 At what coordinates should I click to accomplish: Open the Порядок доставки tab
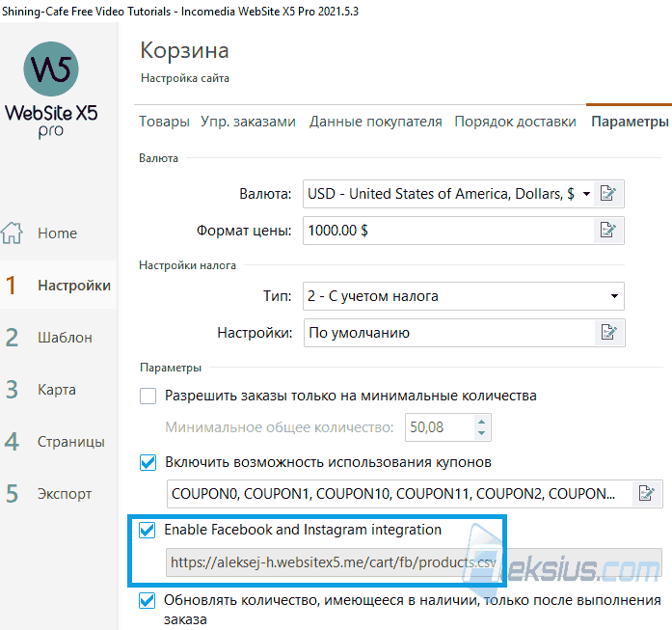click(515, 122)
